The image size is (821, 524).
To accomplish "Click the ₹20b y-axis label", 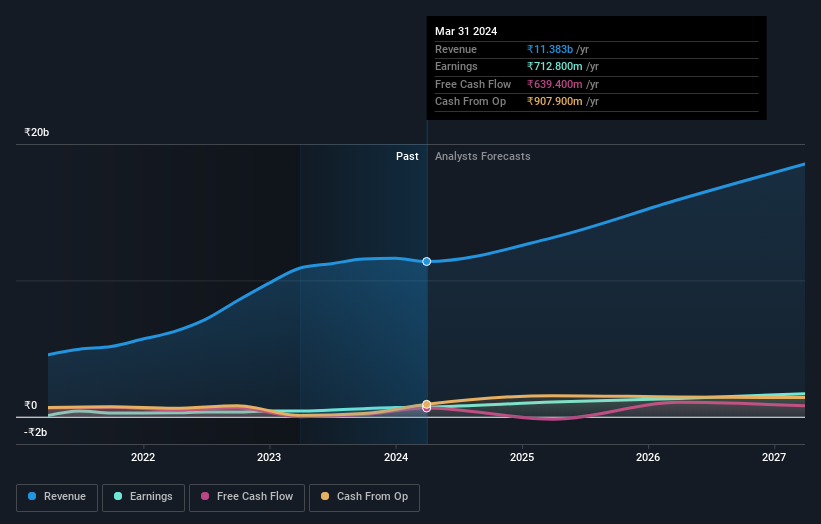I will click(x=37, y=132).
